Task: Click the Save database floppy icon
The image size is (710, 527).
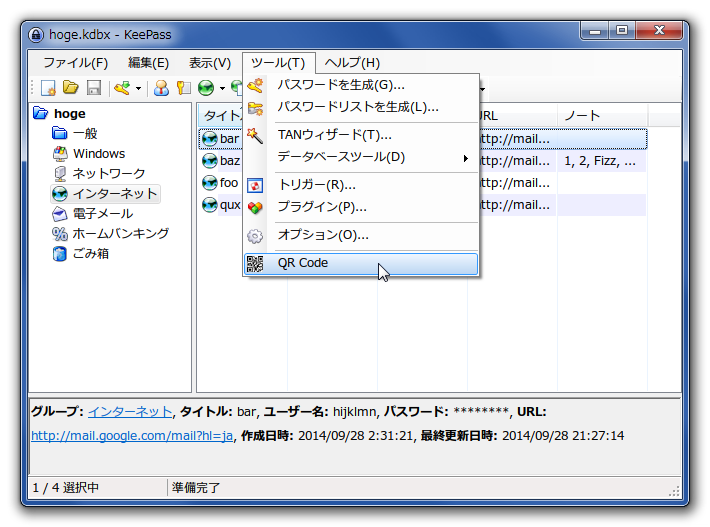Action: [94, 88]
